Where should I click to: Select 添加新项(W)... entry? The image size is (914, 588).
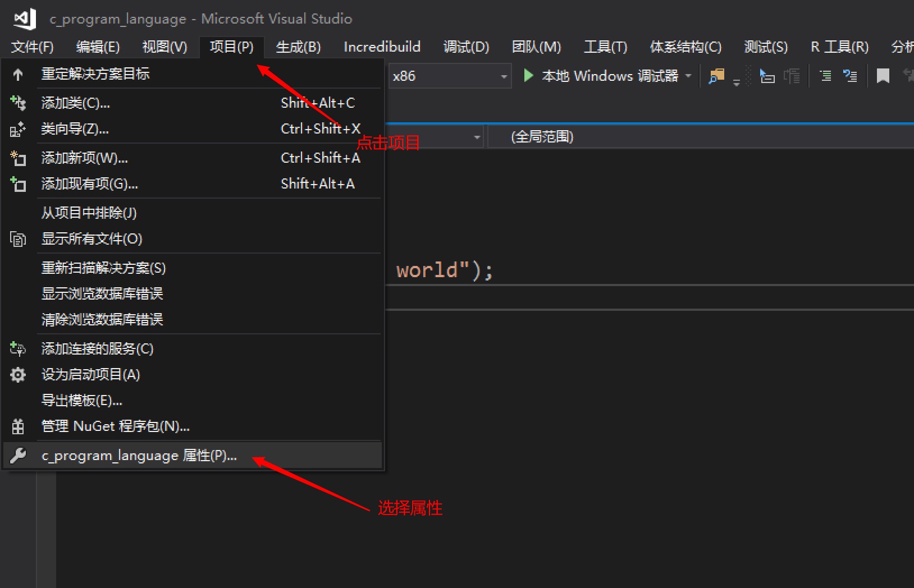pos(193,158)
